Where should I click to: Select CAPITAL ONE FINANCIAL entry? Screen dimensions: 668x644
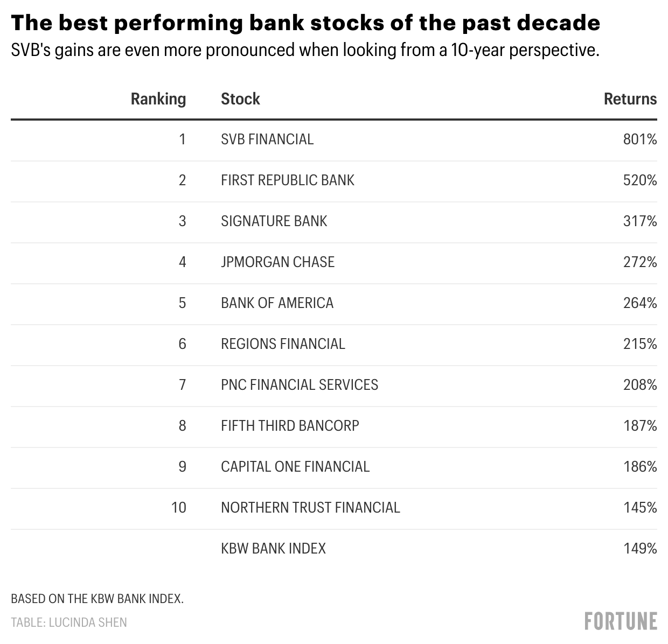[295, 467]
